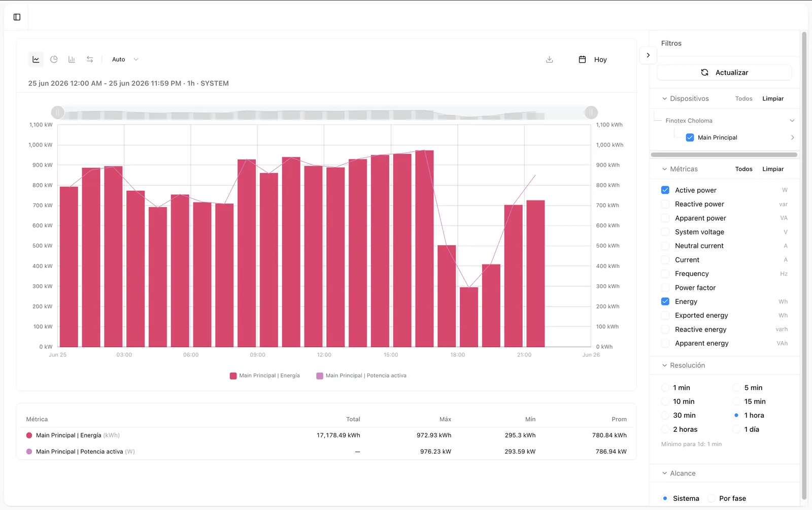Toggle the sidebar panel icon
This screenshot has width=812, height=510.
17,17
